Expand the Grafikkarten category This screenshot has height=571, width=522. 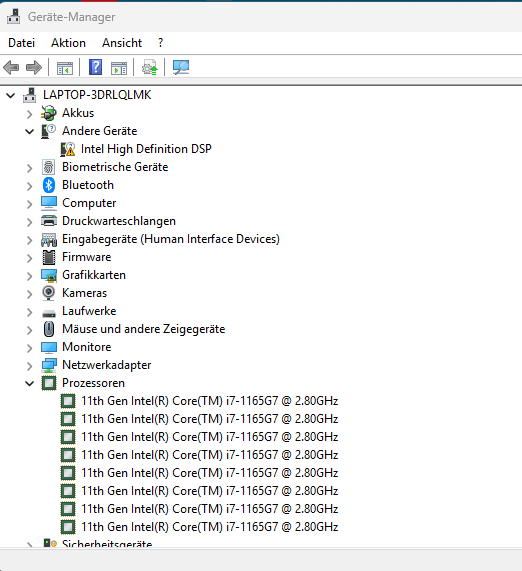[x=30, y=276]
